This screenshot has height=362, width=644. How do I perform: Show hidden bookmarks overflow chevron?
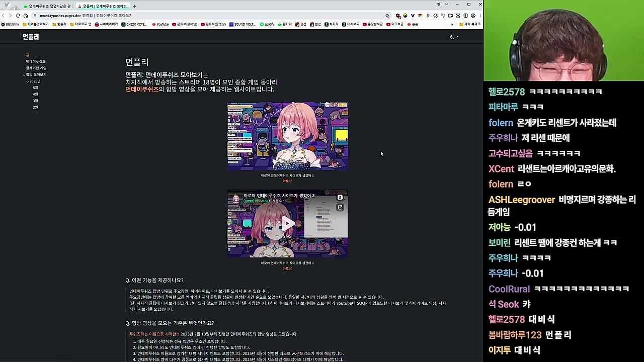point(452,24)
